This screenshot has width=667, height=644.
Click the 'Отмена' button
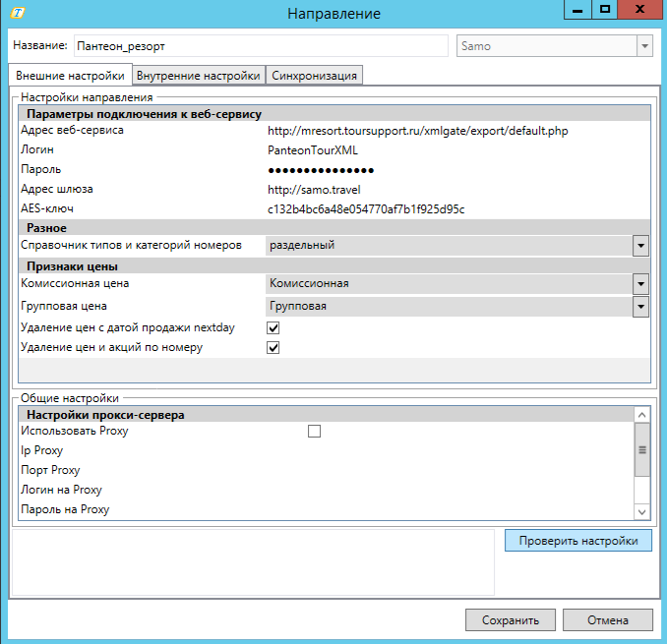(607, 620)
